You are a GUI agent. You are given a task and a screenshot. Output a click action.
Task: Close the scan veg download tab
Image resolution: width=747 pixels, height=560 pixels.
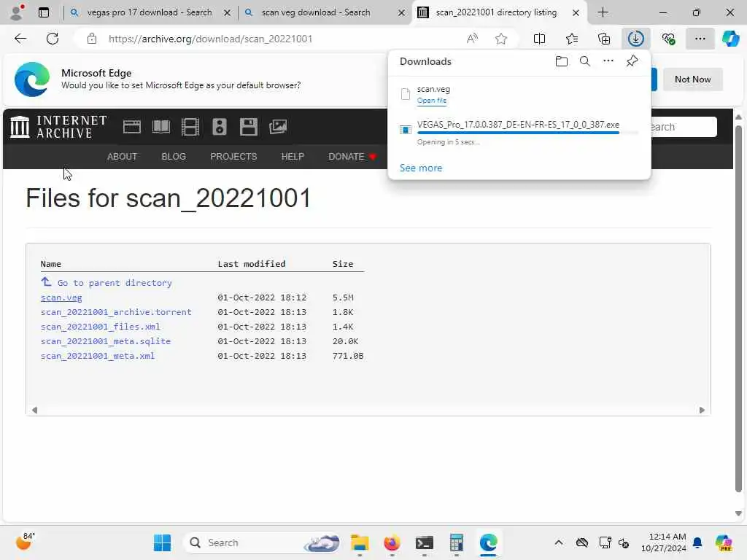402,13
